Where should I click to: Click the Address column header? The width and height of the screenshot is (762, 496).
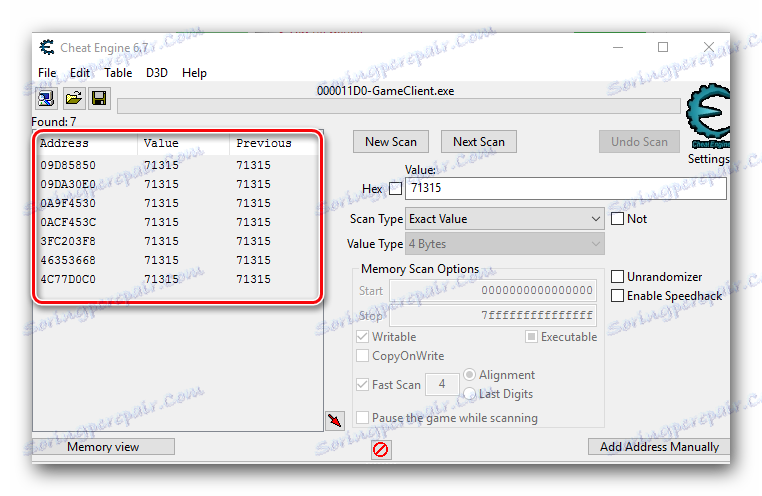coord(87,143)
